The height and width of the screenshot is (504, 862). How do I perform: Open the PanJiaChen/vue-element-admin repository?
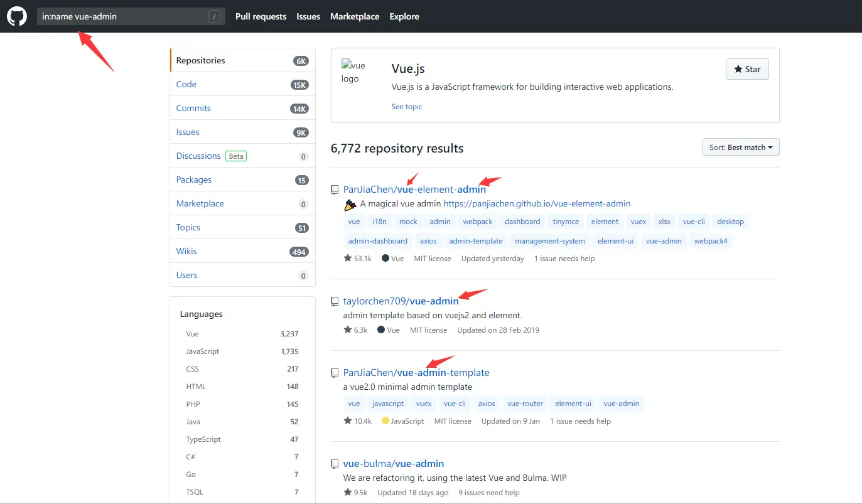414,190
